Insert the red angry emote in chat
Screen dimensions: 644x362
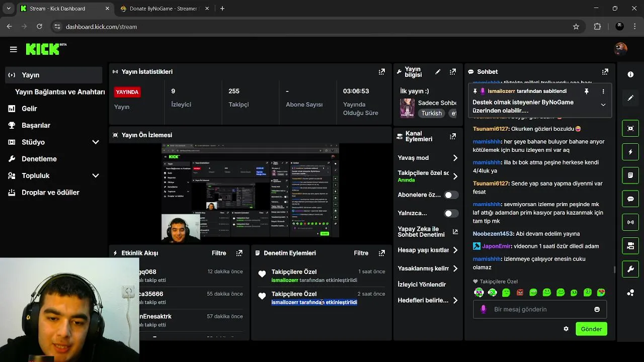point(520,293)
